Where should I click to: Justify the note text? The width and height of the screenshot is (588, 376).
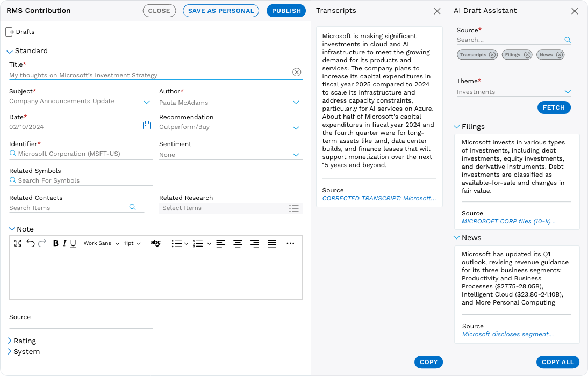[272, 244]
